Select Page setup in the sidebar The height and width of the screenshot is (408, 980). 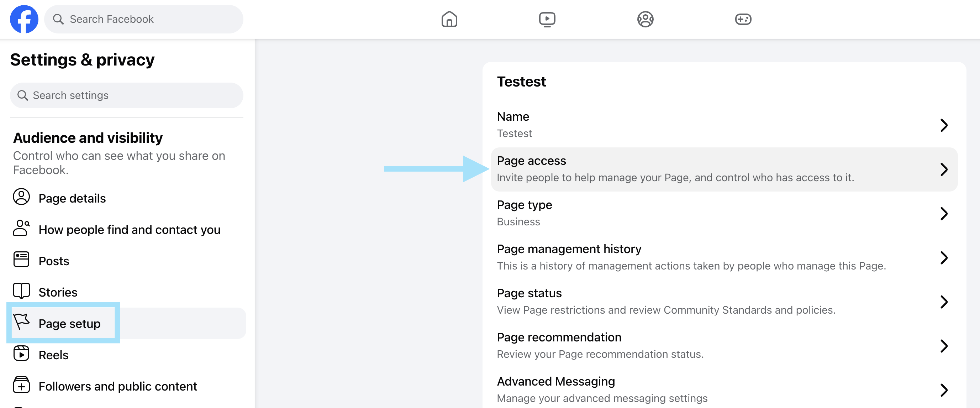point(70,324)
